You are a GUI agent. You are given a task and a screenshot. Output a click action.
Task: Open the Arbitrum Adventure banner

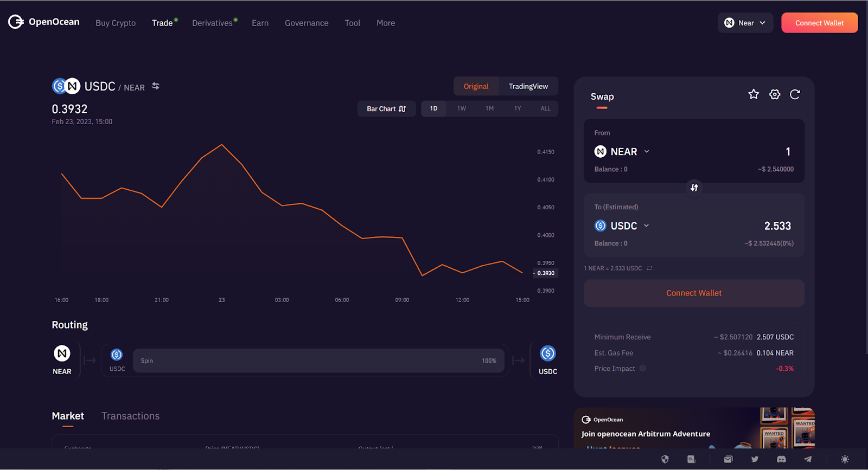(694, 428)
